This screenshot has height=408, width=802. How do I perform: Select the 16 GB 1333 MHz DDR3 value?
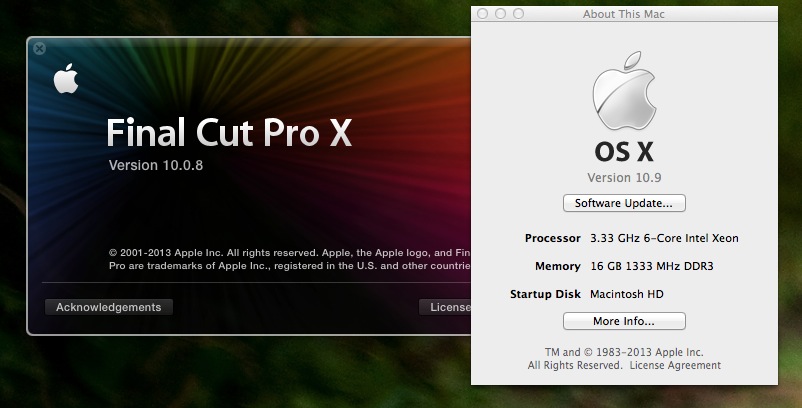(x=652, y=266)
